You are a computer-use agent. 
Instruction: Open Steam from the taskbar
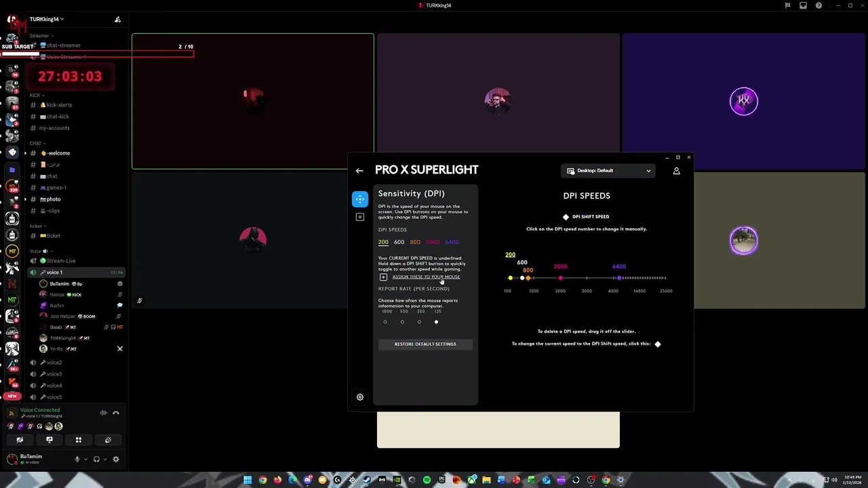click(x=367, y=480)
